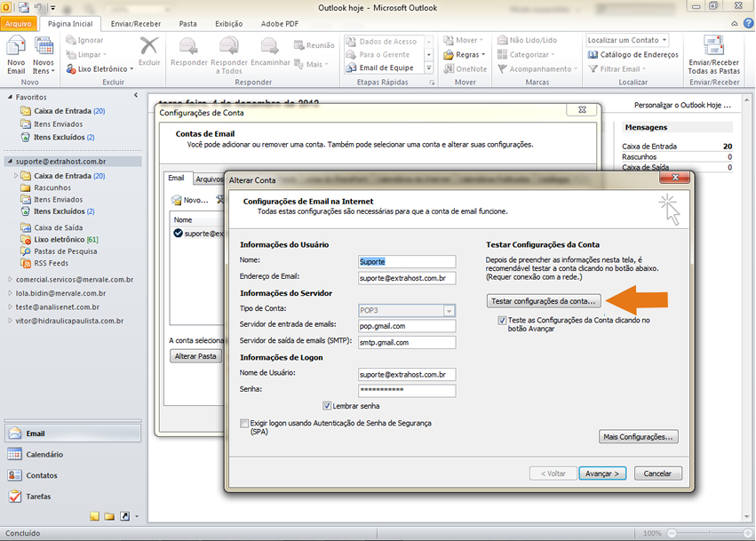Image resolution: width=756 pixels, height=541 pixels.
Task: Open the Pasta ribbon tab
Action: pyautogui.click(x=187, y=24)
